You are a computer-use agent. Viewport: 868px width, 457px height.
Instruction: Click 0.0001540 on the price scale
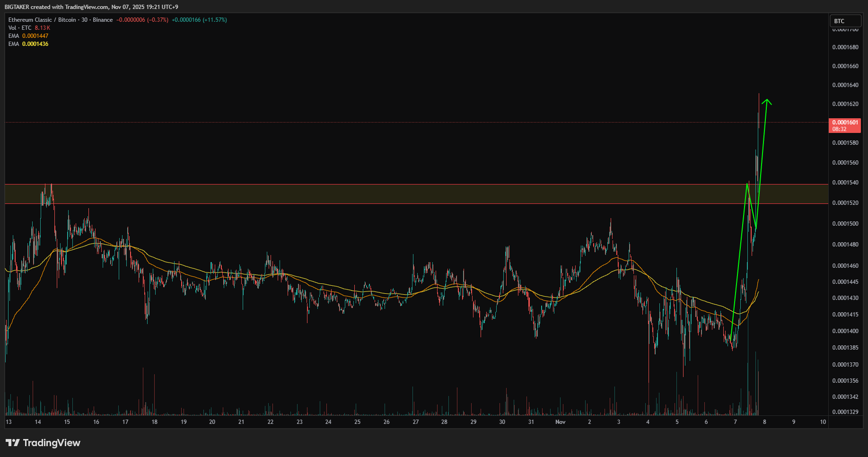[x=845, y=183]
